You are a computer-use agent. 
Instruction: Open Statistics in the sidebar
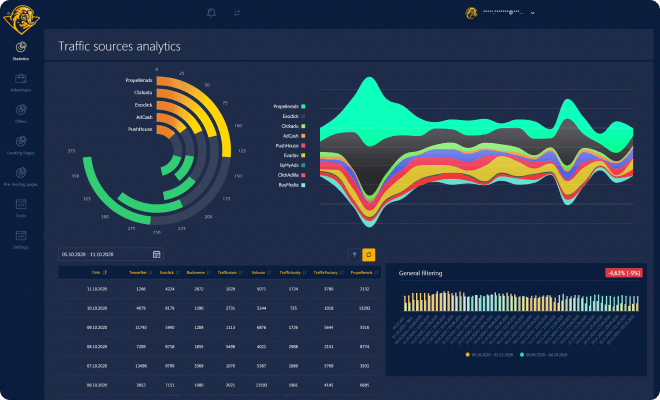(x=21, y=47)
